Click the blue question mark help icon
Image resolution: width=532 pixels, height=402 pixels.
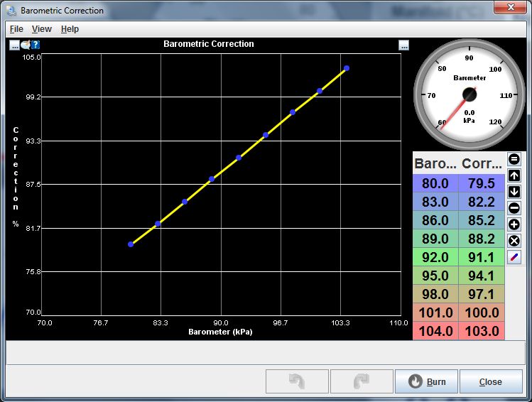point(36,45)
